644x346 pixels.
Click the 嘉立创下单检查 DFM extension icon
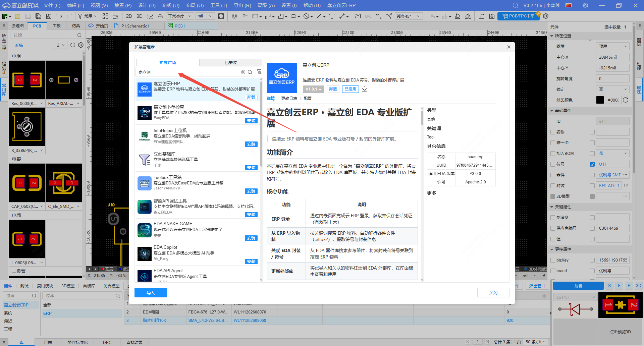(x=145, y=113)
